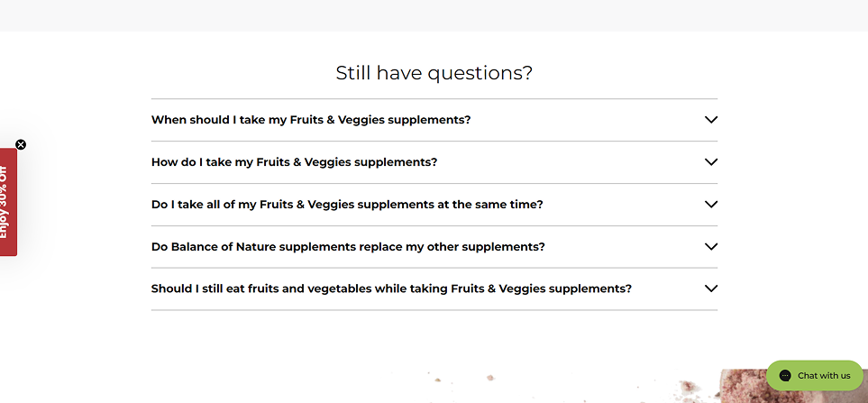Click the 'Chat with us' button
Viewport: 868px width, 403px height.
click(x=823, y=375)
